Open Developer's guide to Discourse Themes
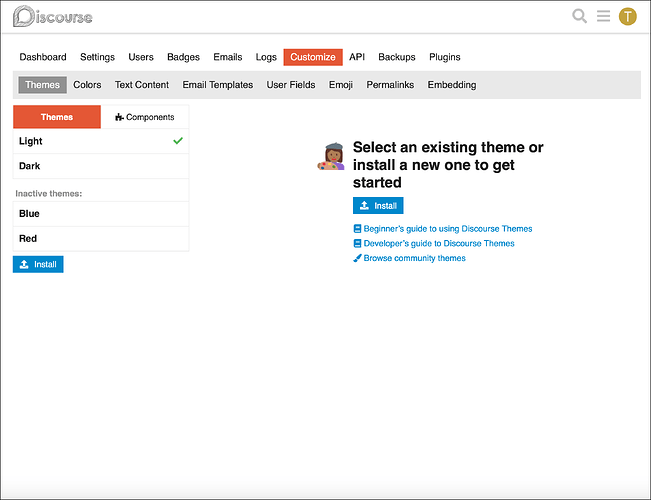The image size is (651, 500). click(434, 243)
